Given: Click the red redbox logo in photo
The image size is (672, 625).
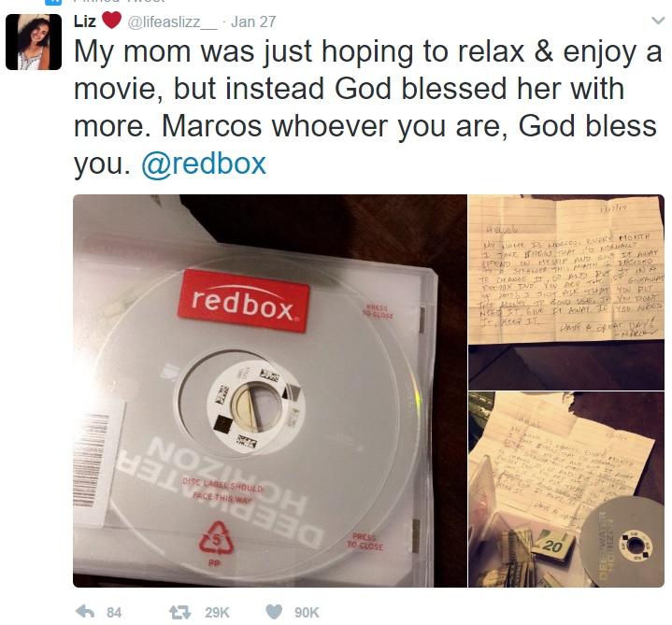Looking at the screenshot, I should [244, 300].
